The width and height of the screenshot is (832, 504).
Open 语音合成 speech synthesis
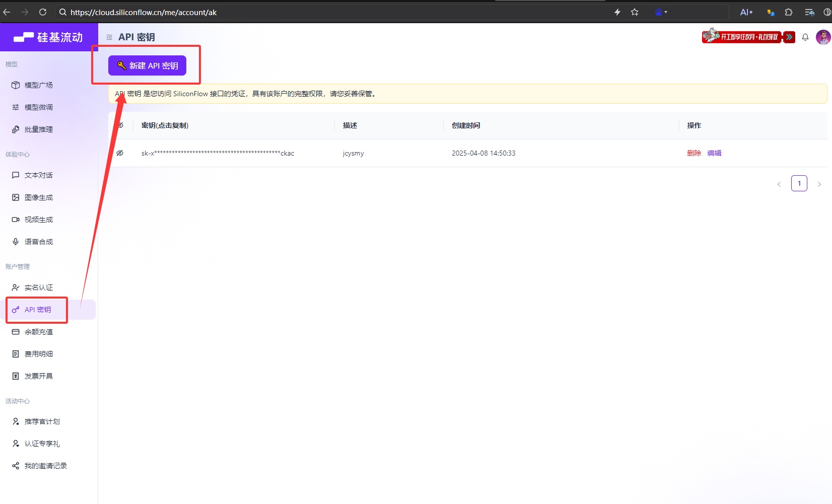(x=38, y=241)
